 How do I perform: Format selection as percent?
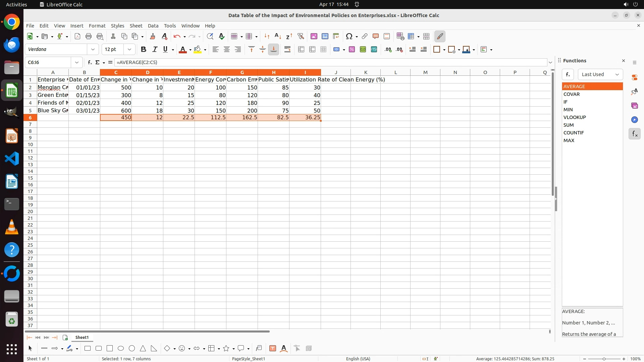pos(352,49)
